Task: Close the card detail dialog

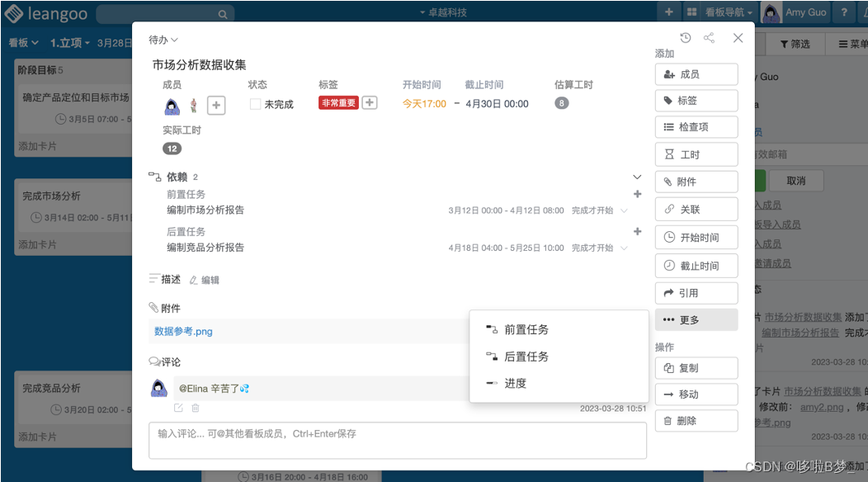Action: tap(738, 38)
